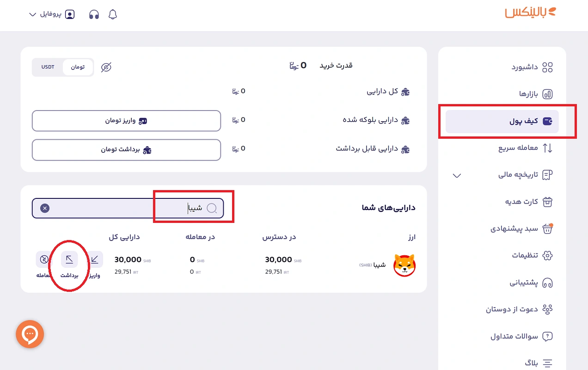
Task: Open the live chat bubble widget
Action: pos(30,334)
